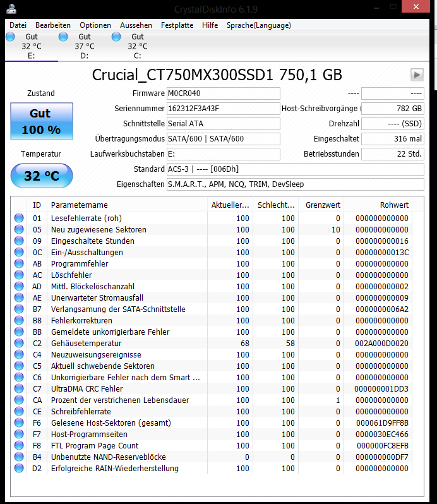Screen dimensions: 437x504
Task: Open the Datei menu
Action: (18, 25)
